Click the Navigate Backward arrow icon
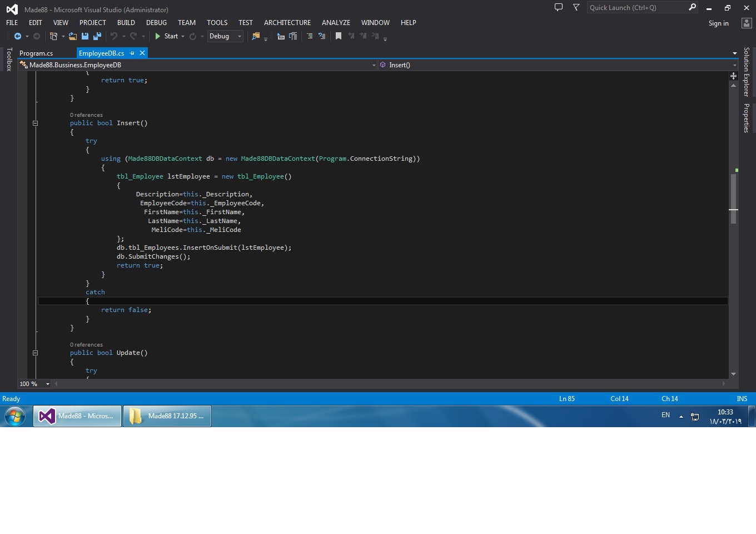Viewport: 756px width, 534px height. 18,36
